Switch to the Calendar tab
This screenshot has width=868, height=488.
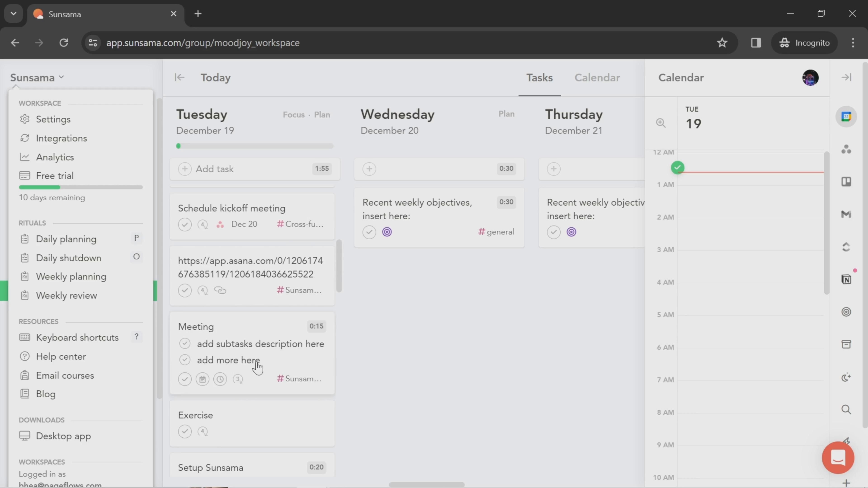[x=597, y=78]
